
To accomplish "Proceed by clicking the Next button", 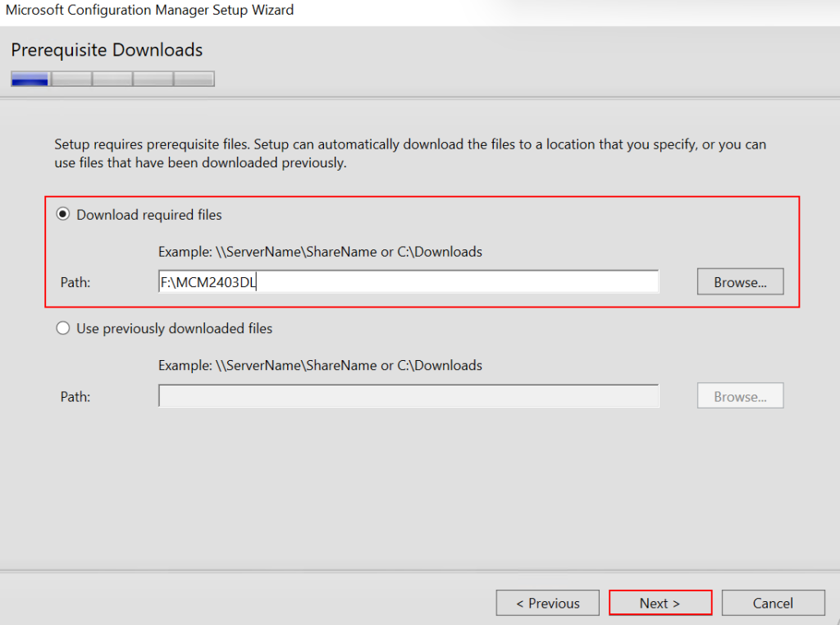I will 660,603.
